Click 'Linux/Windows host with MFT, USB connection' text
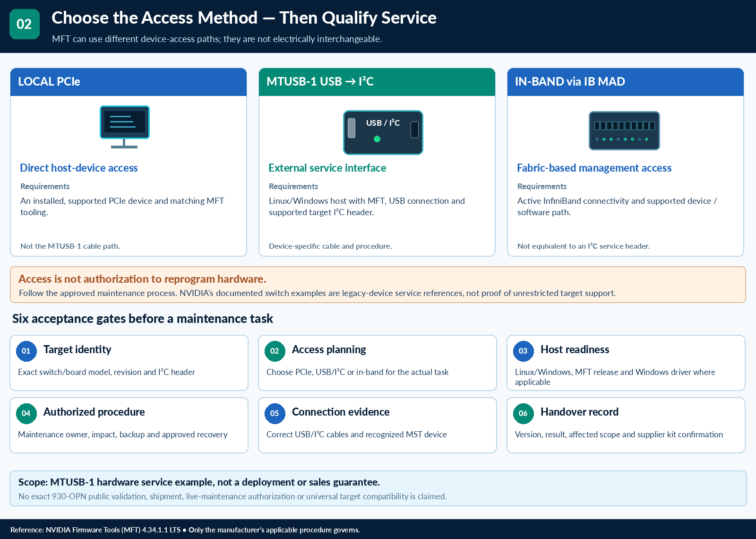Image resolution: width=756 pixels, height=539 pixels. 367,207
